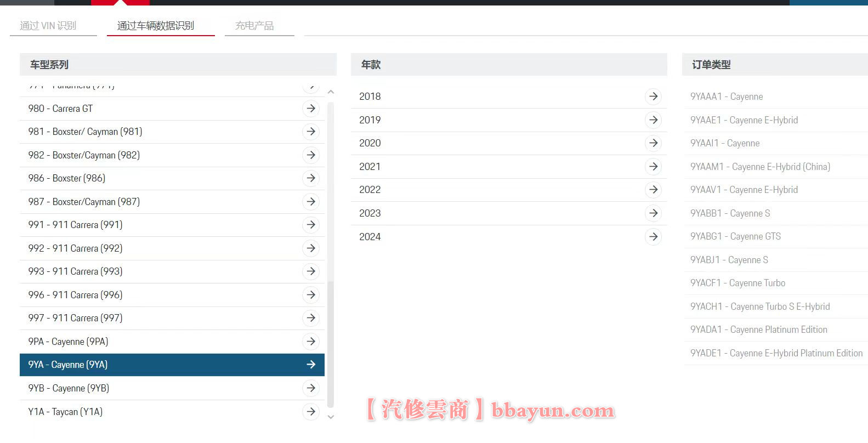Pick 987 - Boxster/Cayman (987) series

[x=172, y=202]
